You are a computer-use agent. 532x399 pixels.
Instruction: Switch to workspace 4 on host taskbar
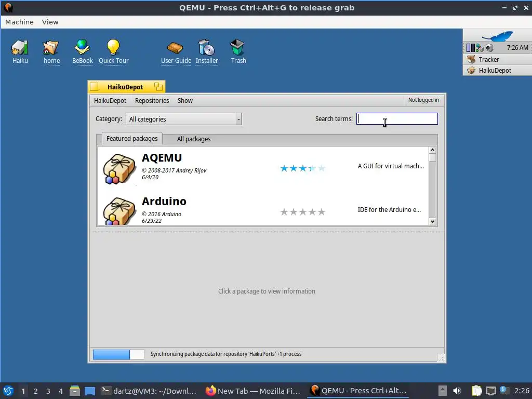[61, 391]
